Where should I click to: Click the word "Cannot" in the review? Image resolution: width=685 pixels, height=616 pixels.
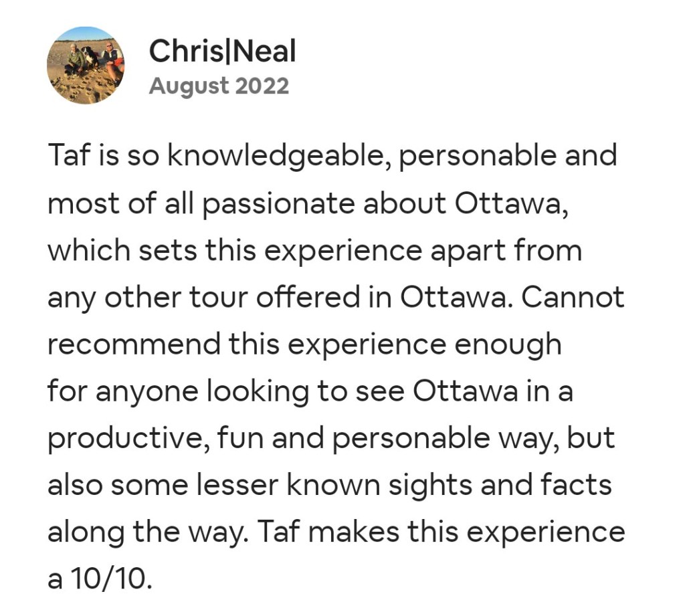[x=573, y=298]
